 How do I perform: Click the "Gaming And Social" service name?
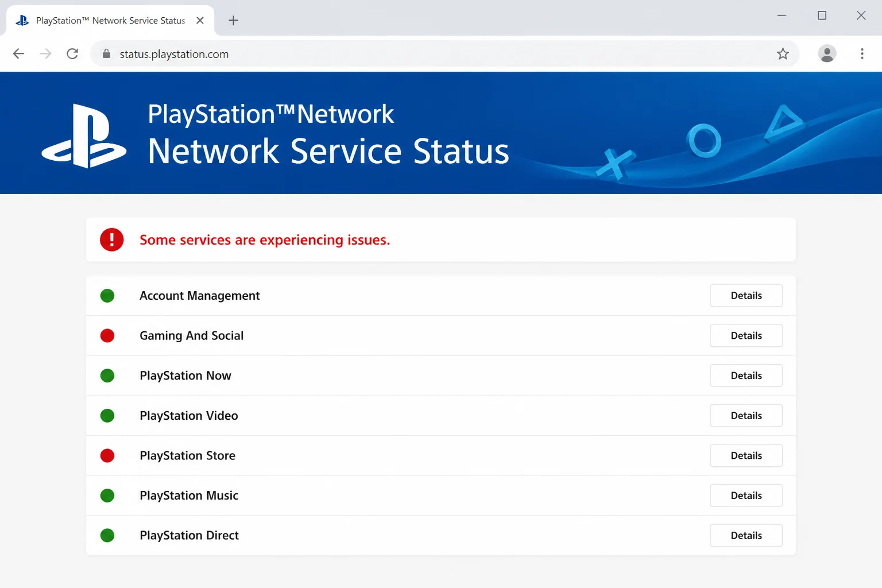192,336
